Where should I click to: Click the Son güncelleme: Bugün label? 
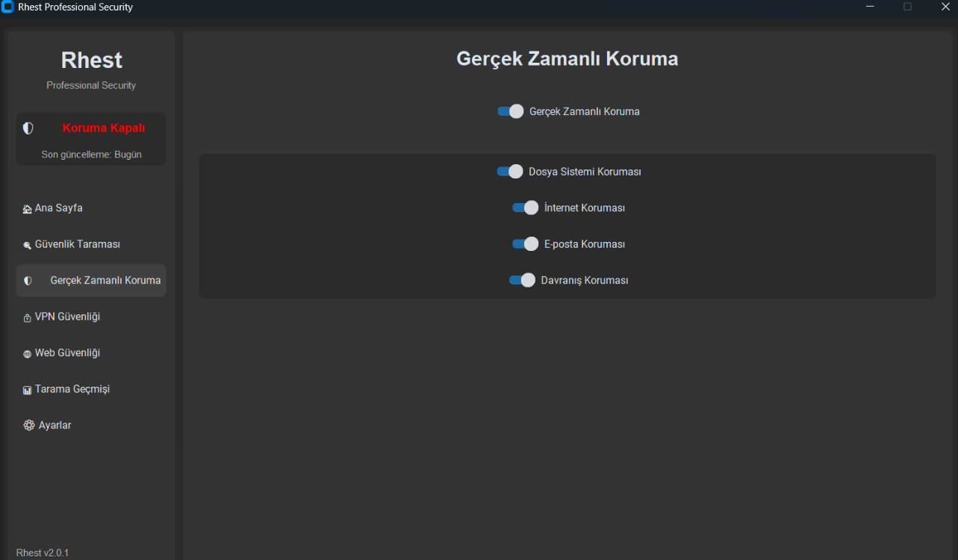(91, 155)
